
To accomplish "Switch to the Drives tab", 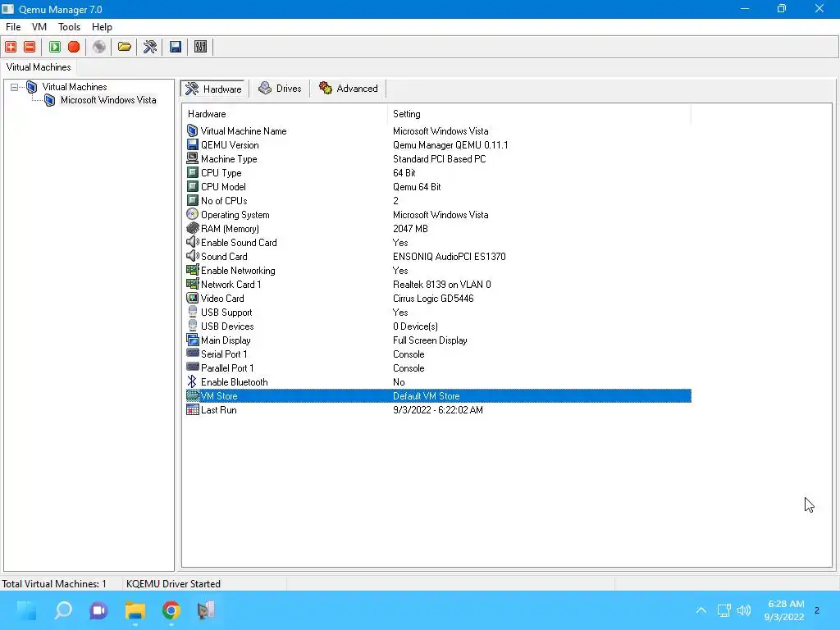I will click(280, 89).
